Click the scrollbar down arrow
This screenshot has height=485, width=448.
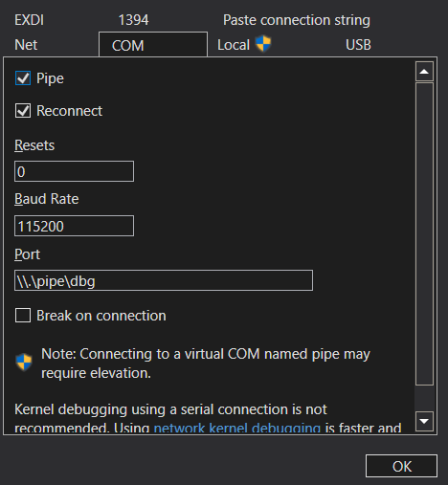(x=424, y=421)
